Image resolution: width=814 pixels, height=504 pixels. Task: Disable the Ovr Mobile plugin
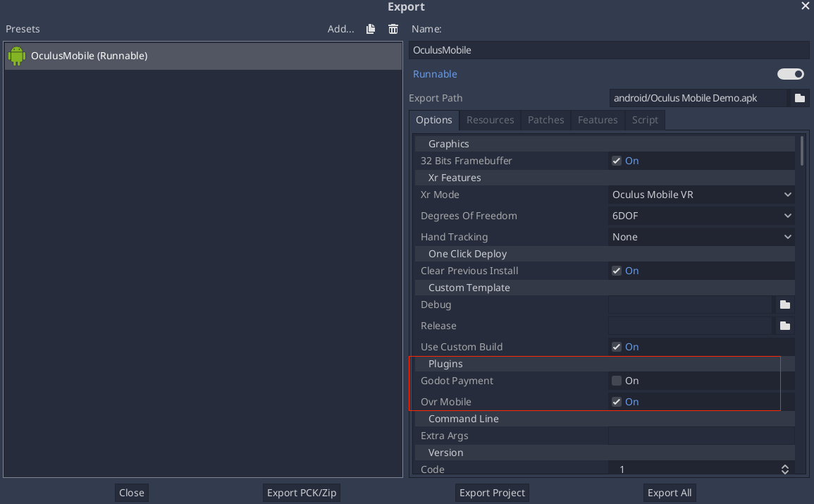pyautogui.click(x=617, y=402)
